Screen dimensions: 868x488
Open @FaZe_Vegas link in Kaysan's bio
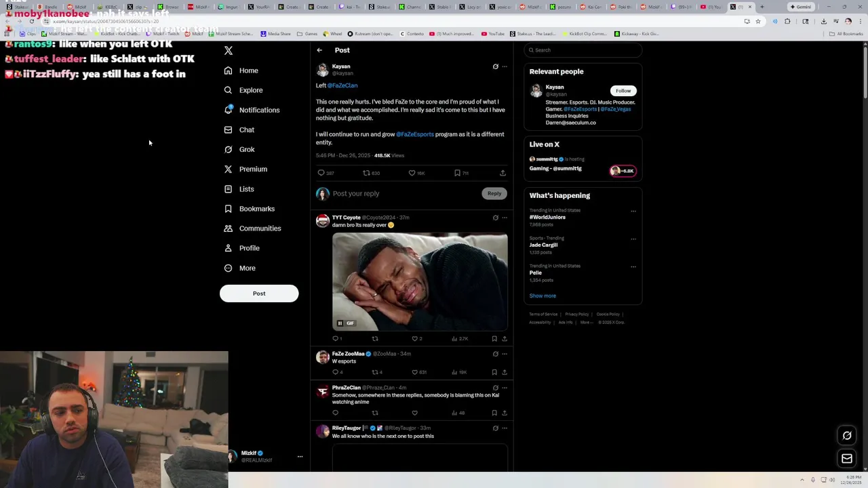616,109
